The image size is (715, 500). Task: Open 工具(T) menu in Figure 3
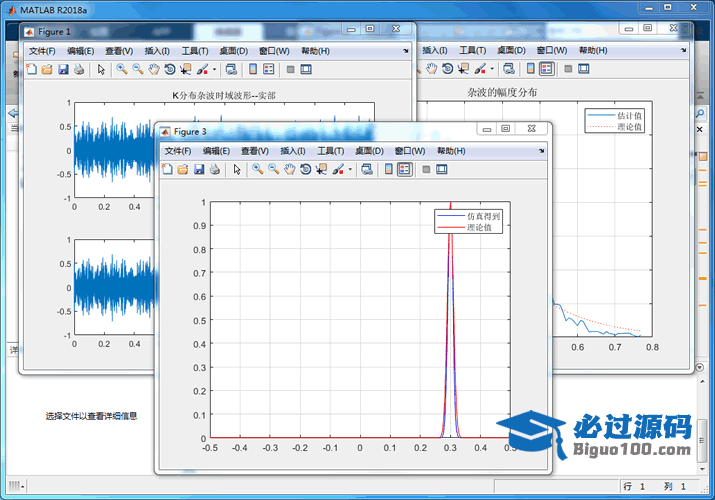pos(331,151)
